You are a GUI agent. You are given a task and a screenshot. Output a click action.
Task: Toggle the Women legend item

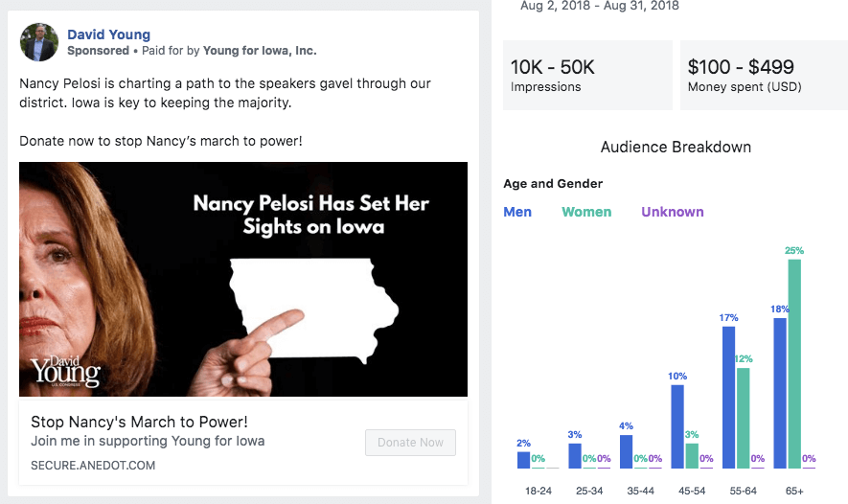(586, 212)
